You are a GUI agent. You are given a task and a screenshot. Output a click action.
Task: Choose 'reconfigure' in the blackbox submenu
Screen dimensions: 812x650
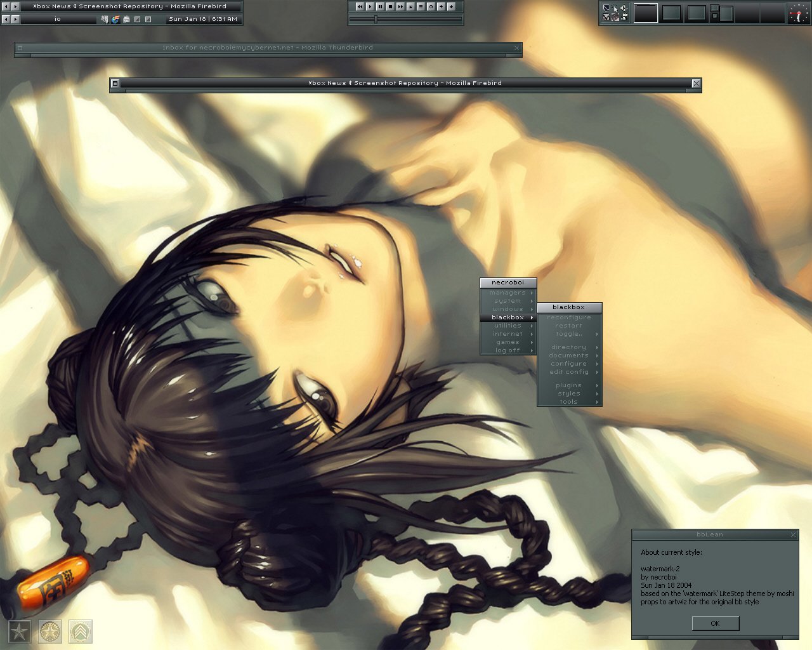(569, 317)
